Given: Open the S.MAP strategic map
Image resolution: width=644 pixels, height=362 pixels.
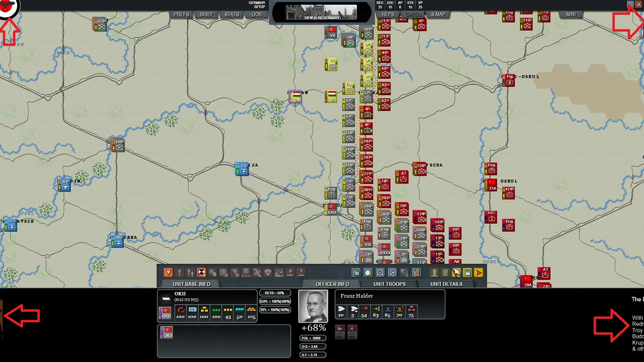Looking at the screenshot, I should [438, 14].
